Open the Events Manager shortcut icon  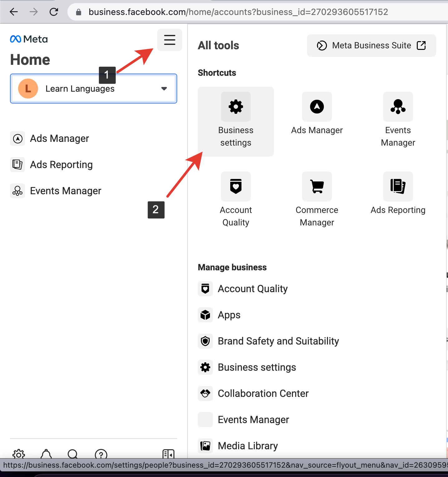[x=398, y=107]
